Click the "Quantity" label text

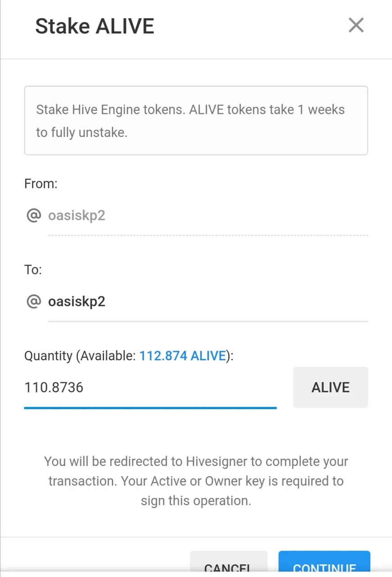tap(48, 356)
